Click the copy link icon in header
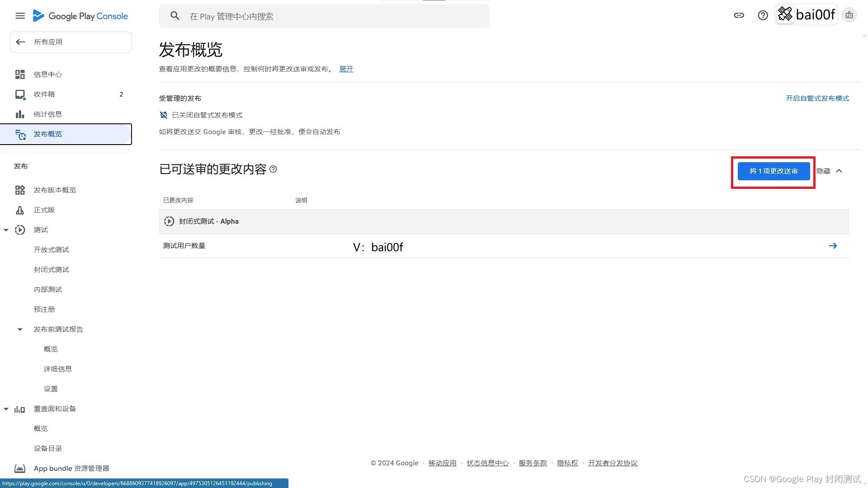 point(739,15)
